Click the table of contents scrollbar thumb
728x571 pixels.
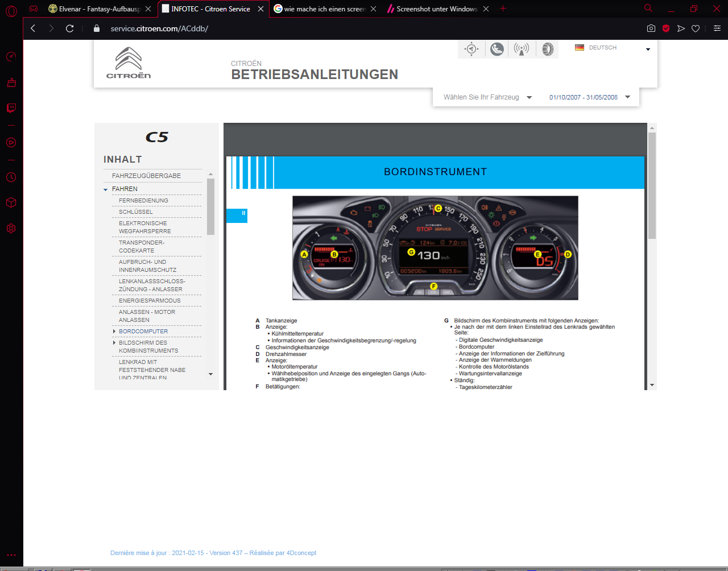(210, 206)
